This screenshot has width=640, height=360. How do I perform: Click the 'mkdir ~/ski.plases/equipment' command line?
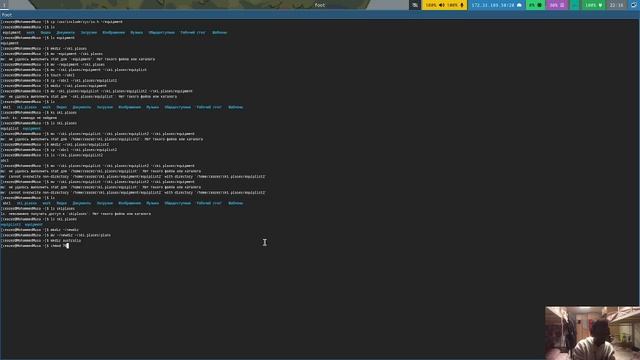[x=54, y=86]
